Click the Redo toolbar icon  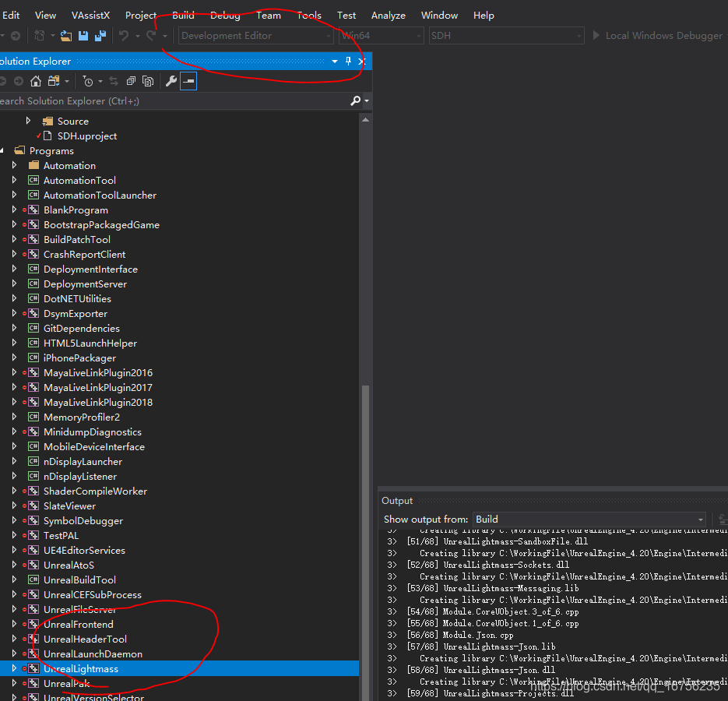click(151, 36)
